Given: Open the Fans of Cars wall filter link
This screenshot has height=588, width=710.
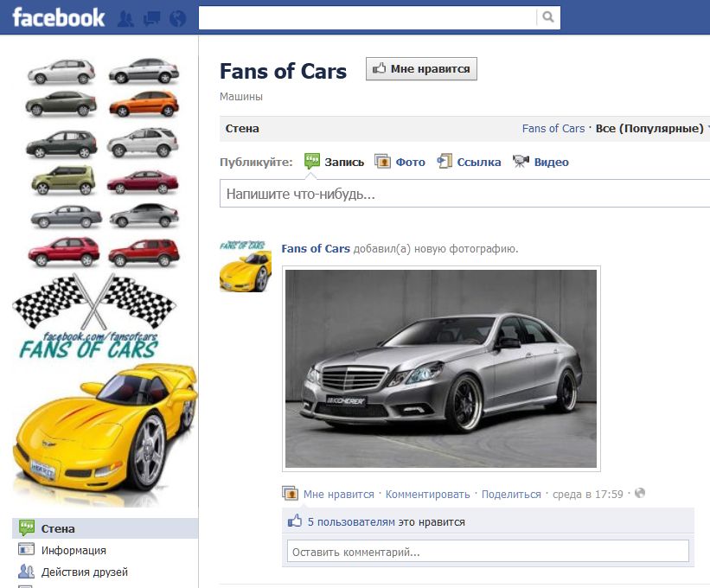Looking at the screenshot, I should click(553, 129).
